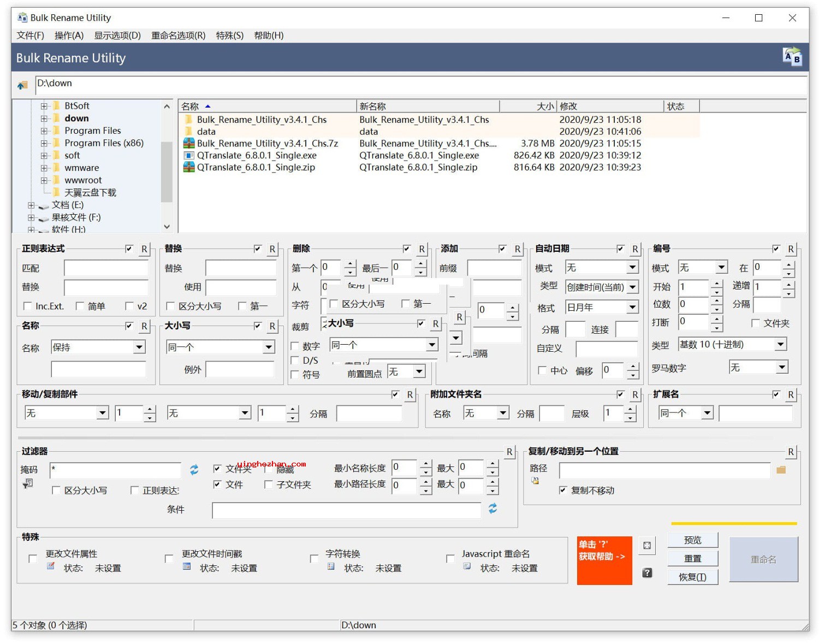Toggle v2 checkbox in regex group

(x=129, y=306)
